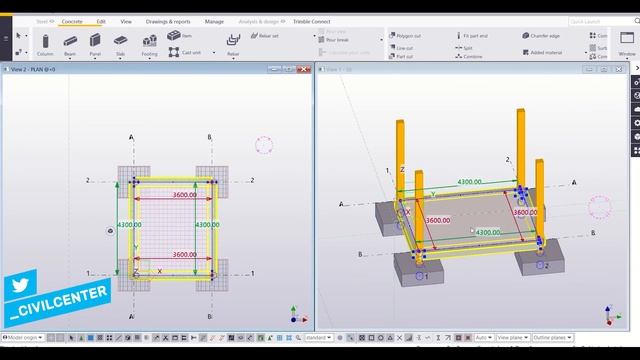Select the Column tool in the Concrete ribbon
Screen dimensions: 640x360
coord(45,44)
